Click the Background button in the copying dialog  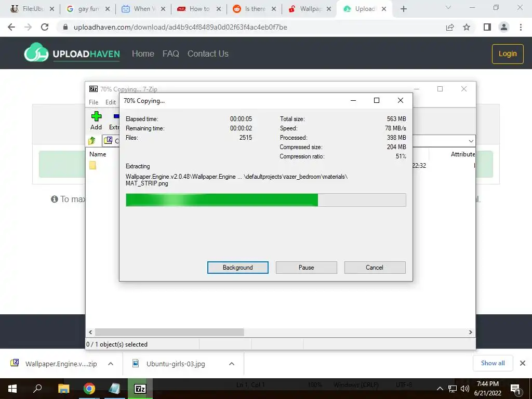coord(237,268)
